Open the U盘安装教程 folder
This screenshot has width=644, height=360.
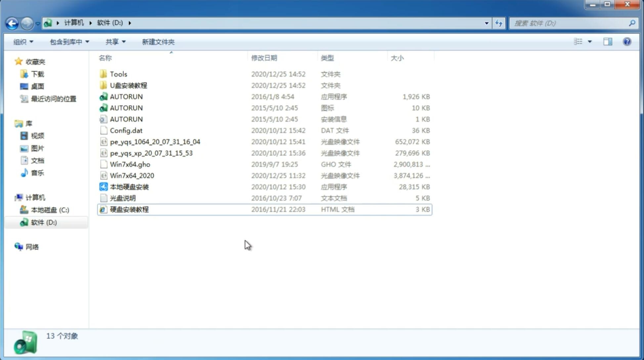tap(128, 85)
